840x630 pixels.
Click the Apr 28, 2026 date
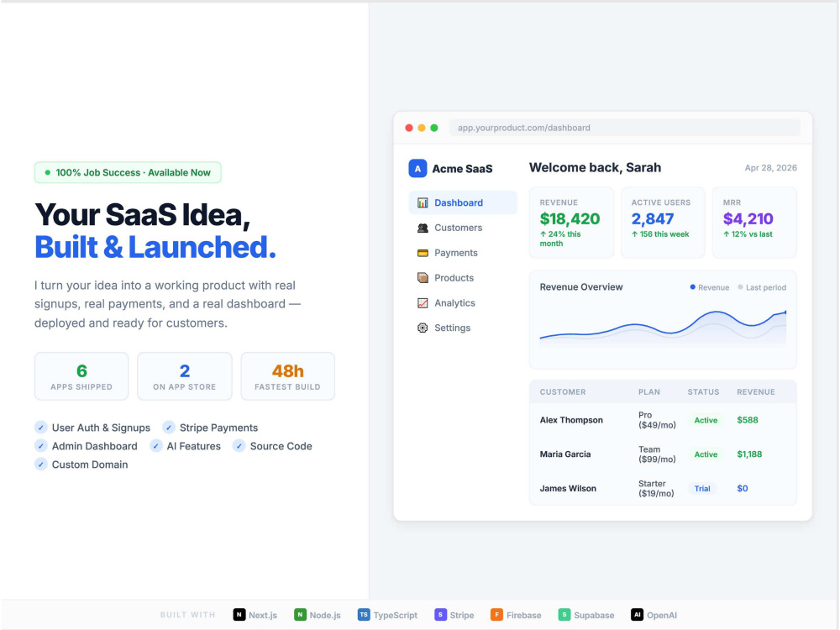click(x=770, y=168)
